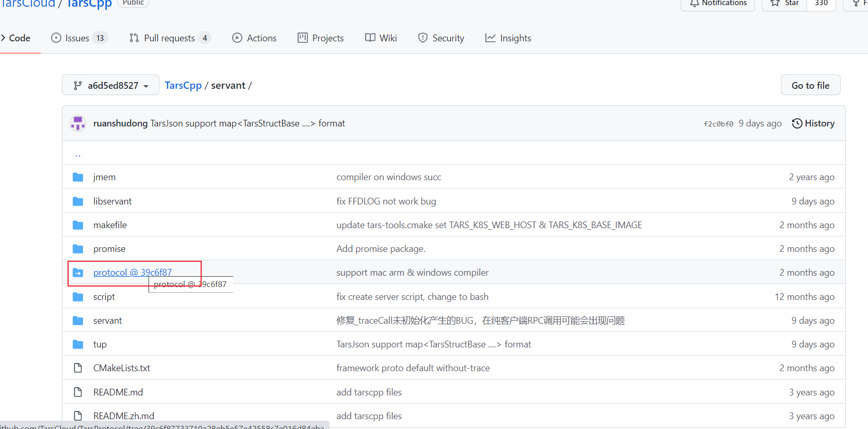This screenshot has height=429, width=868.
Task: Click the script folder icon
Action: (x=78, y=297)
